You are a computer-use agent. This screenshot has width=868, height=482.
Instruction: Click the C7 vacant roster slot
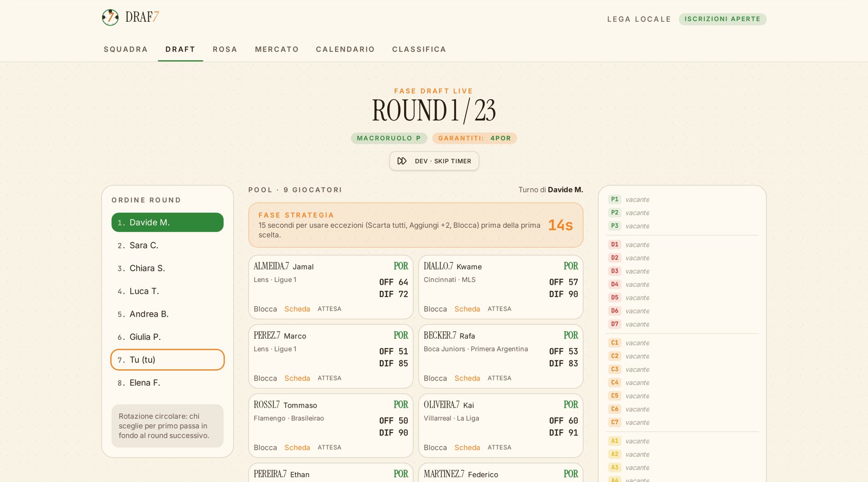coord(682,422)
